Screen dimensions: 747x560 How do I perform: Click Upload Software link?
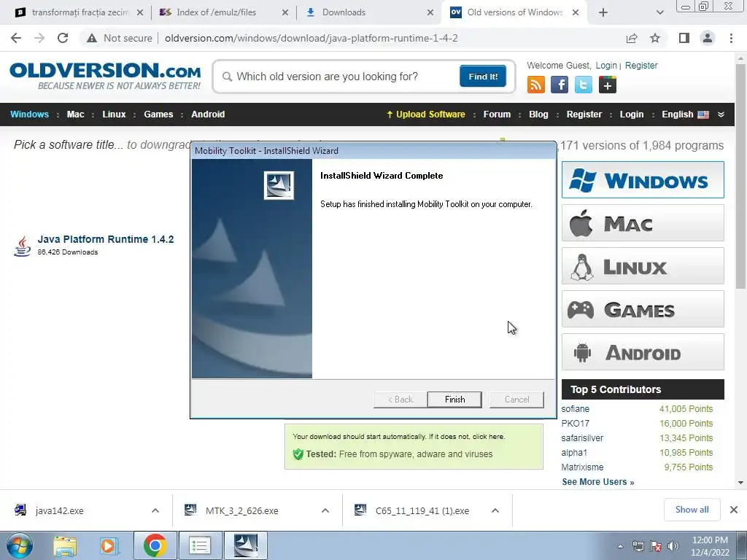pyautogui.click(x=425, y=114)
